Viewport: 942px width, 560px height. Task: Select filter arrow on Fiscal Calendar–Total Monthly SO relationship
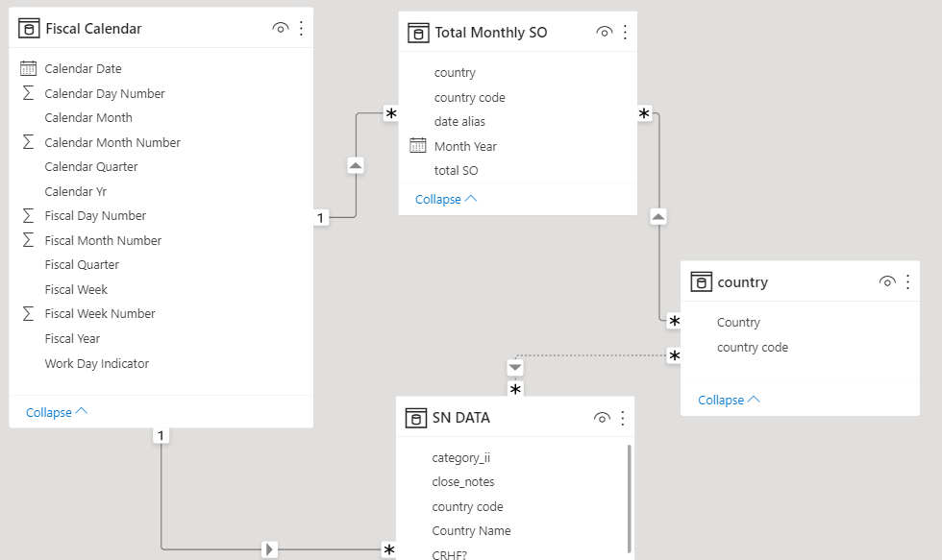click(x=356, y=165)
